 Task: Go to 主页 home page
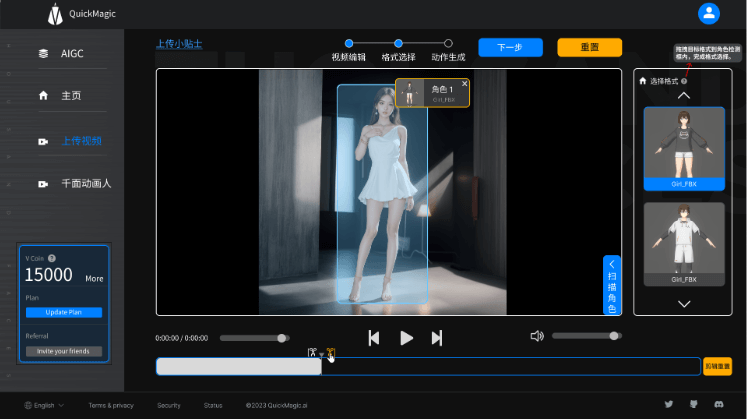point(71,96)
